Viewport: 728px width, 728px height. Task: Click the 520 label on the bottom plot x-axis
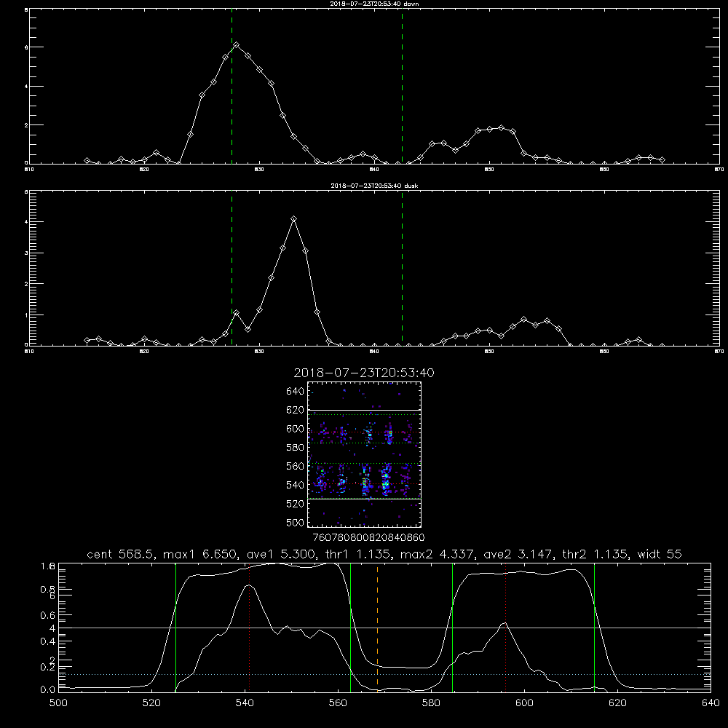[151, 703]
